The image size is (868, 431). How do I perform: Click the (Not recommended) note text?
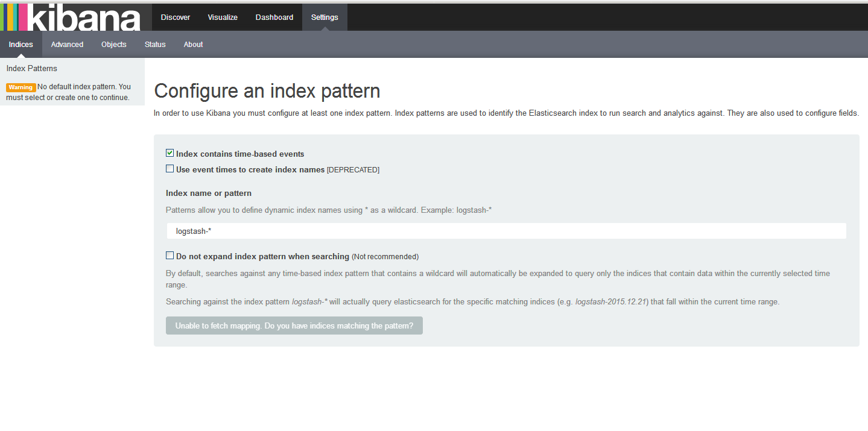click(385, 257)
